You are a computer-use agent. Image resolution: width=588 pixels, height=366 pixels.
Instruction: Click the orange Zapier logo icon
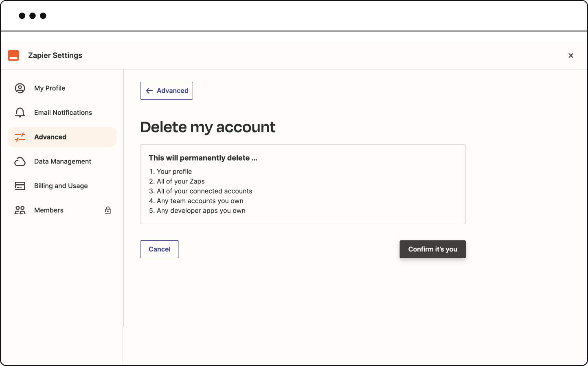tap(13, 56)
